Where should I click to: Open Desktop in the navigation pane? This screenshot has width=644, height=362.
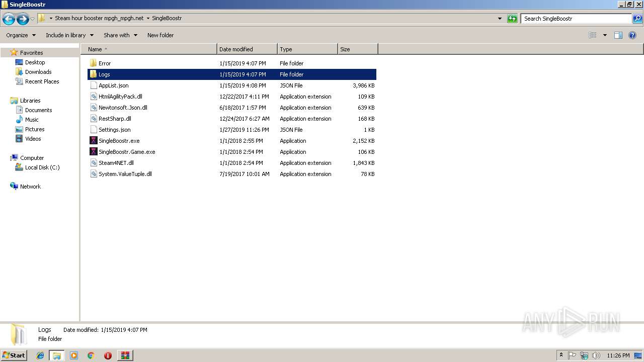[35, 62]
